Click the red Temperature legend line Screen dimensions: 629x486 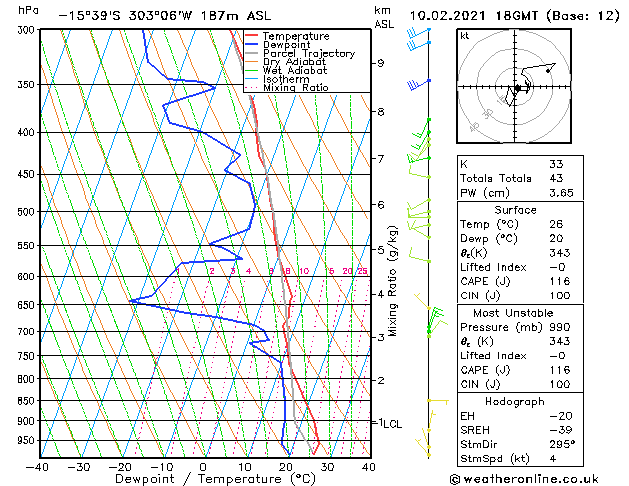coord(252,36)
